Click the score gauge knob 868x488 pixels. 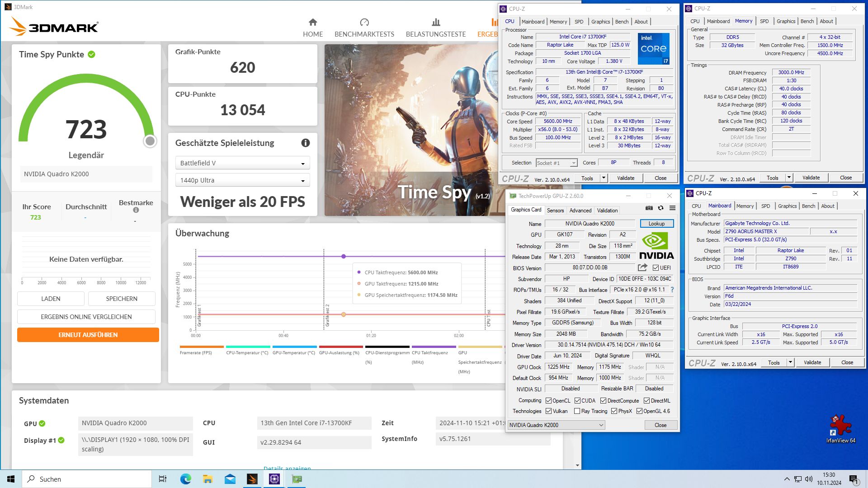(x=150, y=141)
